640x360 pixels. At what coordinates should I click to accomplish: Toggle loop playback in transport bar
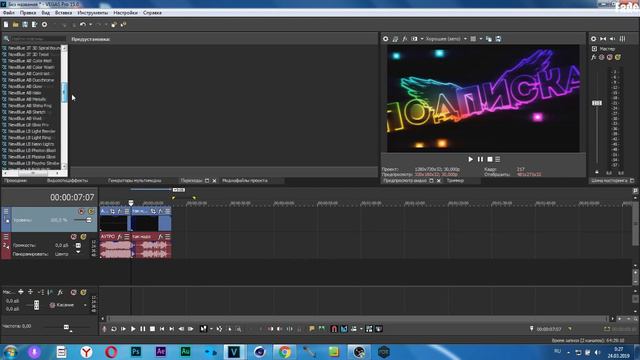[114, 329]
